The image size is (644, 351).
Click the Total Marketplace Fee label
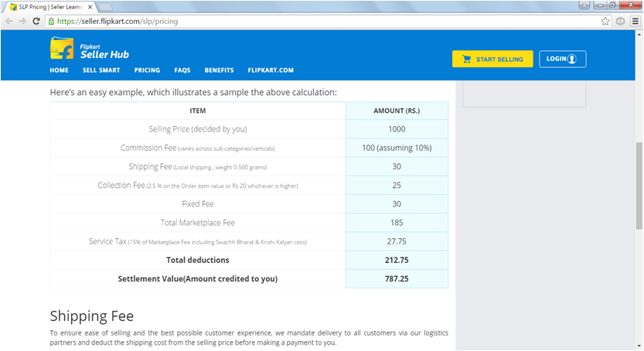tap(198, 223)
